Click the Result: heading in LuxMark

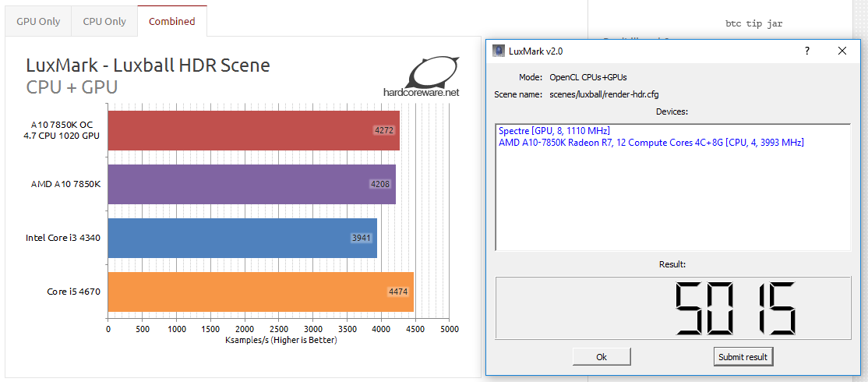pyautogui.click(x=672, y=264)
